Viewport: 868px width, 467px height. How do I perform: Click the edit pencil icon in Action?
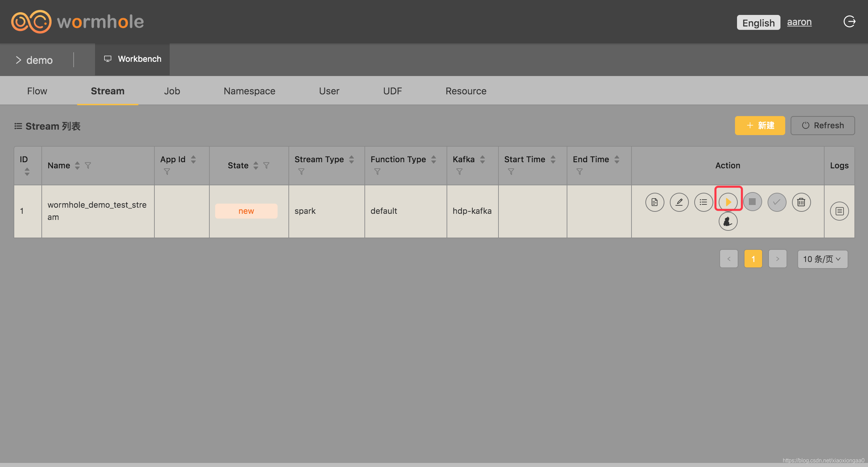pos(679,202)
